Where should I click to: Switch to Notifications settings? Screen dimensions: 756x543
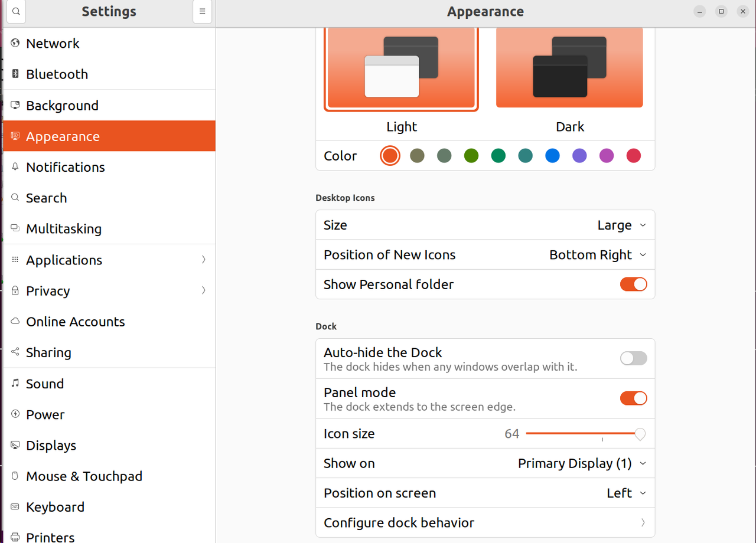(x=65, y=167)
